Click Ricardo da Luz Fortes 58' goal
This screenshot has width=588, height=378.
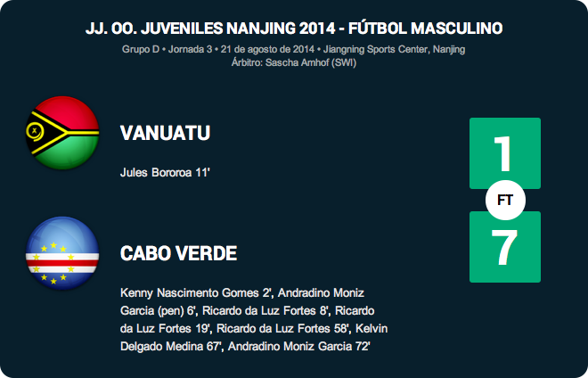[x=282, y=328]
